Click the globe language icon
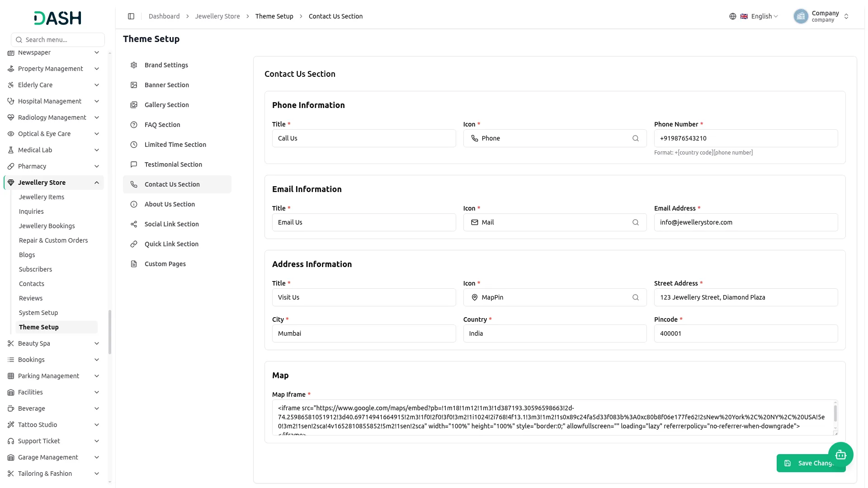 click(733, 16)
